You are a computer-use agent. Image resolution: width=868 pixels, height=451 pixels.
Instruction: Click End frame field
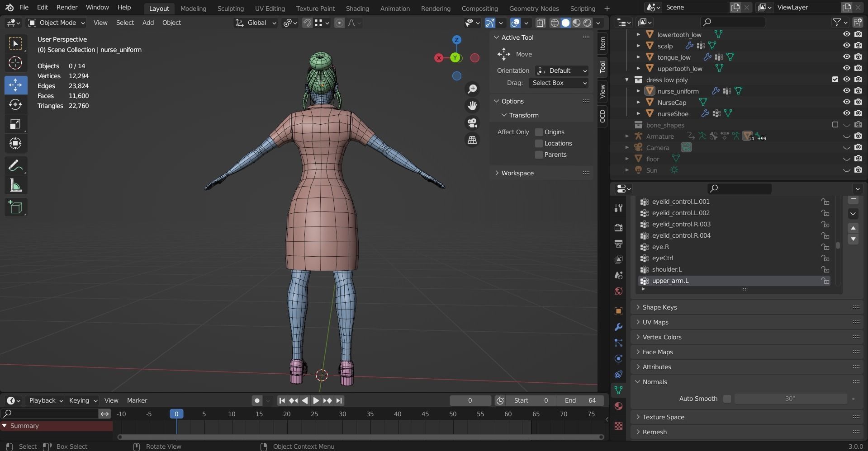(580, 400)
